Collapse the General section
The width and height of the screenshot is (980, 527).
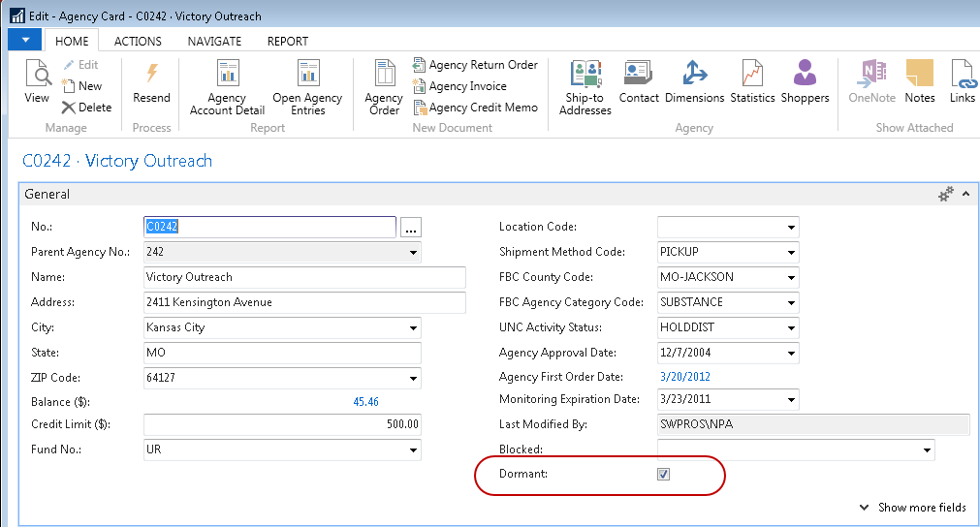[965, 195]
